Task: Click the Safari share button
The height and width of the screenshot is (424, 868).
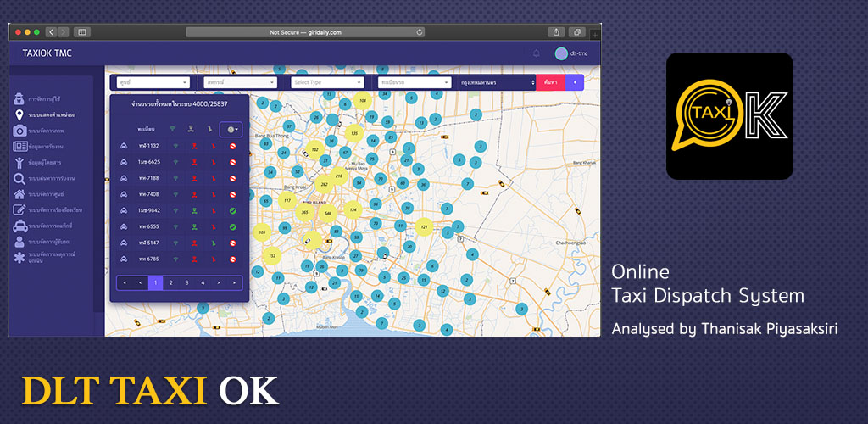Action: tap(556, 32)
